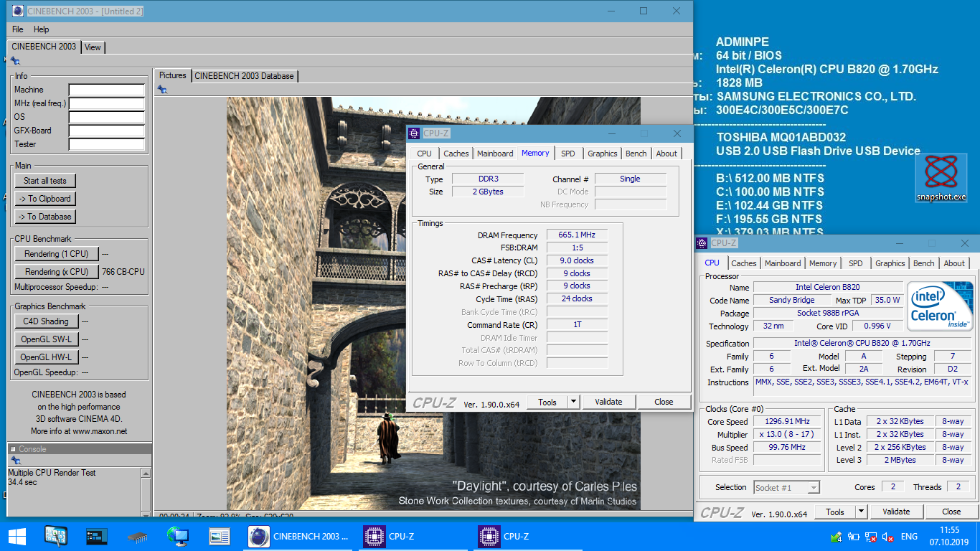Click the To Database button

(45, 217)
